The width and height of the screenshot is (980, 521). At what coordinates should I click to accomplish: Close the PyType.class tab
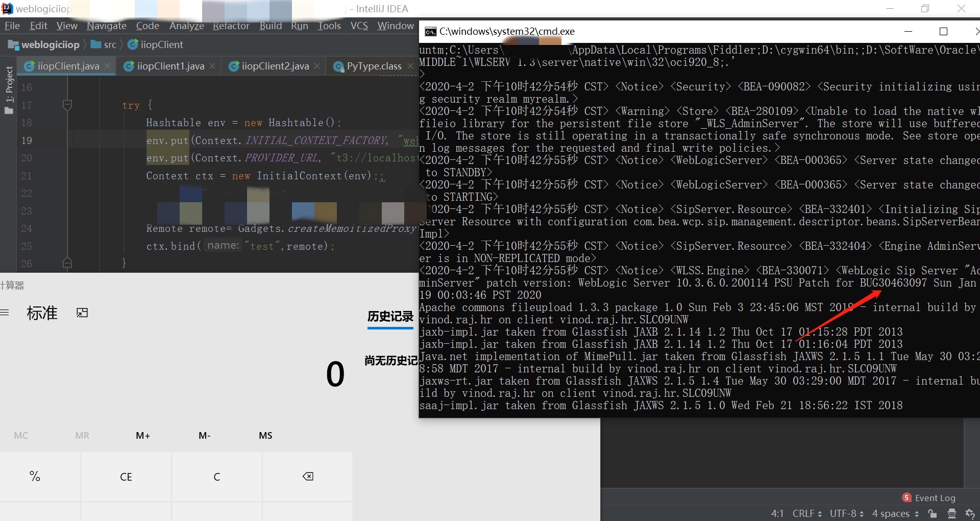(410, 66)
